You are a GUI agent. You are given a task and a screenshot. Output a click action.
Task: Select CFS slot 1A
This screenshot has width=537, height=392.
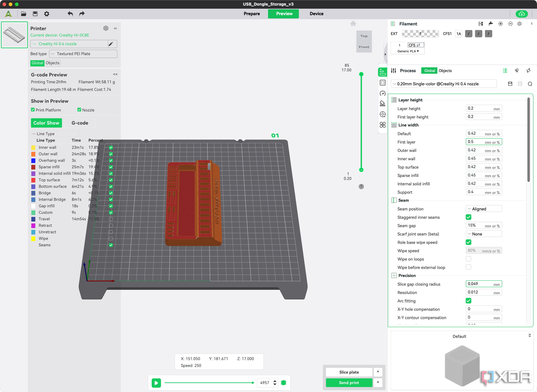(x=459, y=34)
